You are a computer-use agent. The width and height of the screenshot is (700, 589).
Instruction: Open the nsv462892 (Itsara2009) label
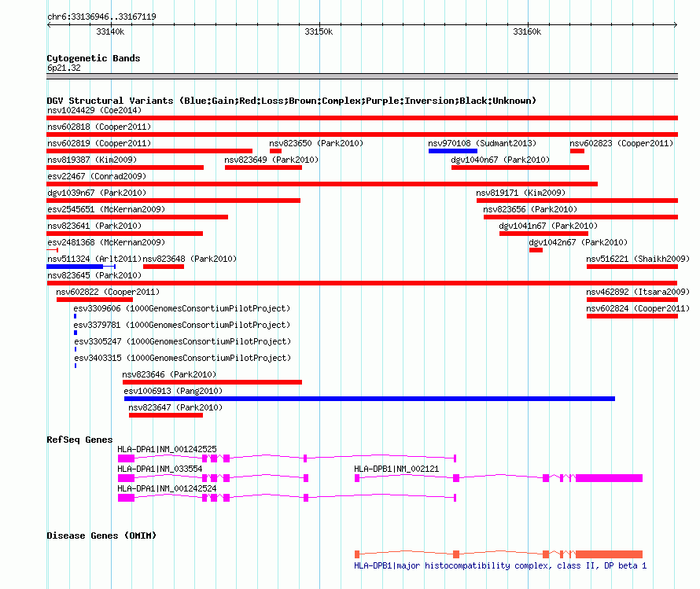(638, 292)
